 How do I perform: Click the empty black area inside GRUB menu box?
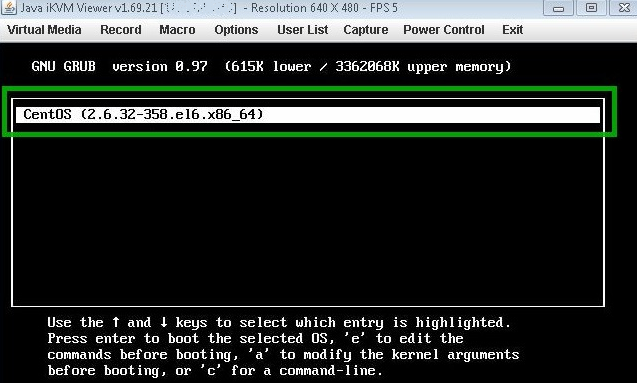point(308,214)
